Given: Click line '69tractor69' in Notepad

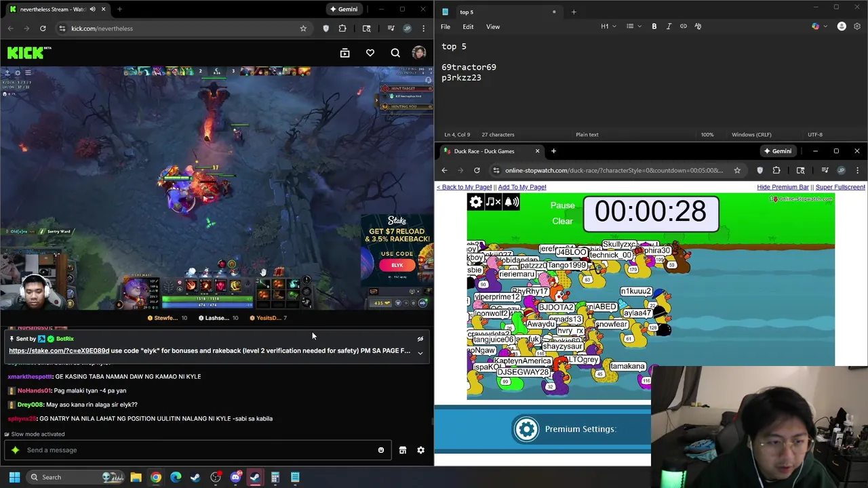Looking at the screenshot, I should 469,67.
